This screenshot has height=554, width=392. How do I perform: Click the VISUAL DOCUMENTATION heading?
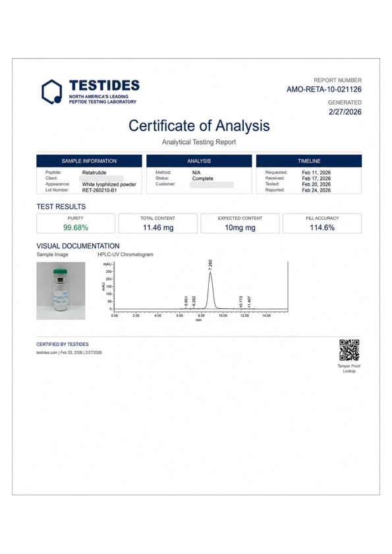coord(78,246)
